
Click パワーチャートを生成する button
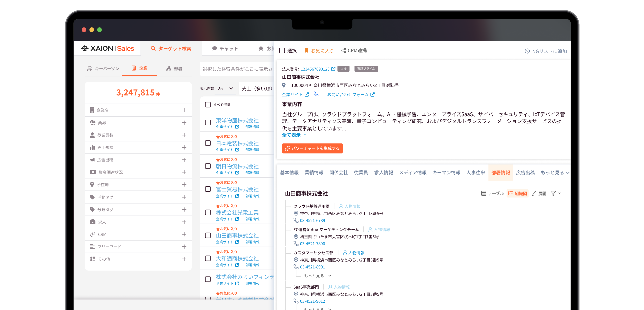(312, 148)
